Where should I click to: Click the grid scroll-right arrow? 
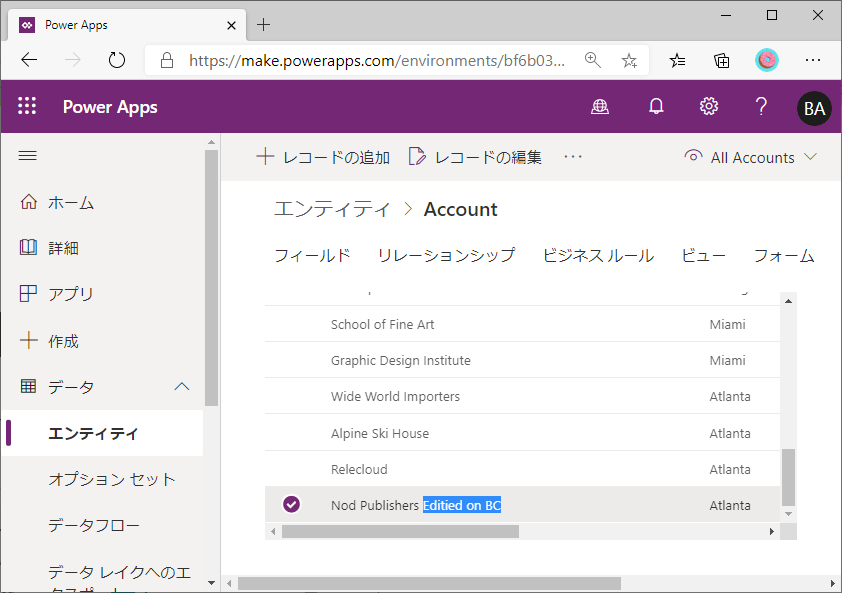772,532
